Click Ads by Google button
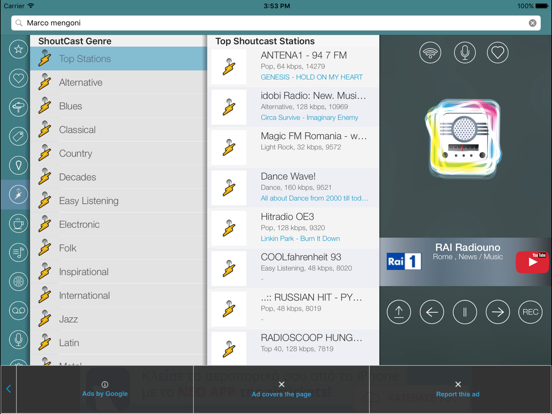 coord(105,389)
